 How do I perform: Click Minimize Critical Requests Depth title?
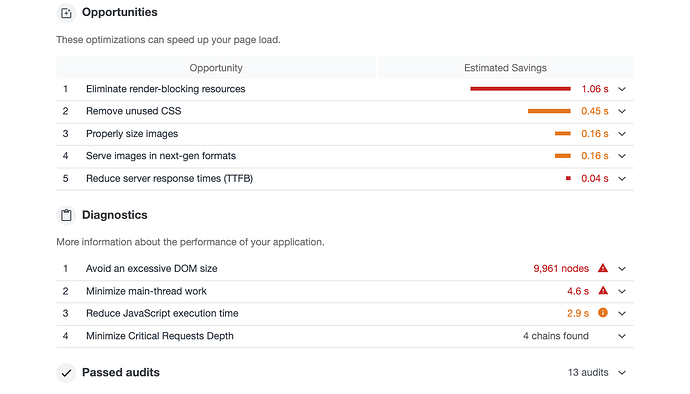click(x=160, y=336)
